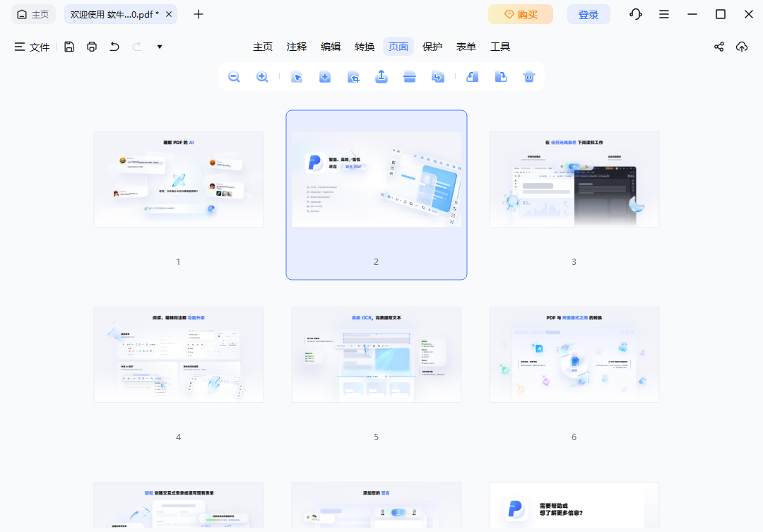Undo the last action
Image resolution: width=763 pixels, height=532 pixels.
(x=114, y=47)
